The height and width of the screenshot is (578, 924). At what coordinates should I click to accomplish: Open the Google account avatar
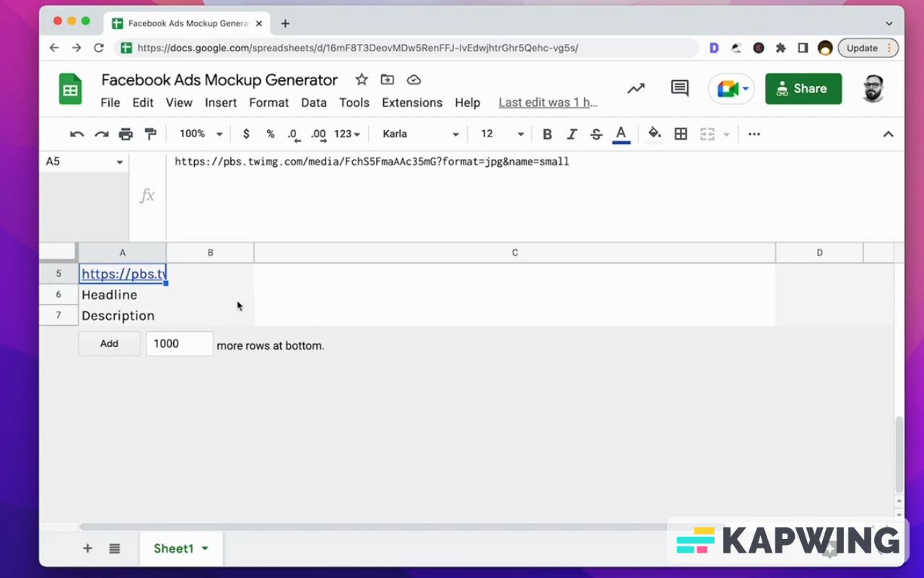873,88
